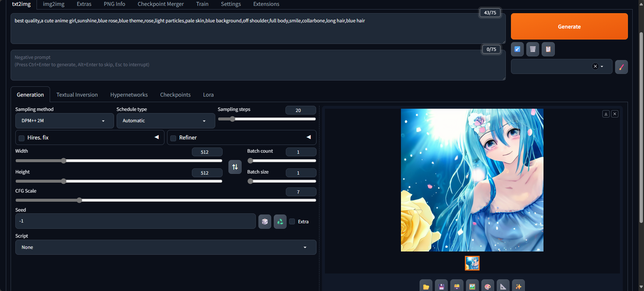The height and width of the screenshot is (291, 644).
Task: Expand the Script dropdown showing None
Action: pos(166,247)
